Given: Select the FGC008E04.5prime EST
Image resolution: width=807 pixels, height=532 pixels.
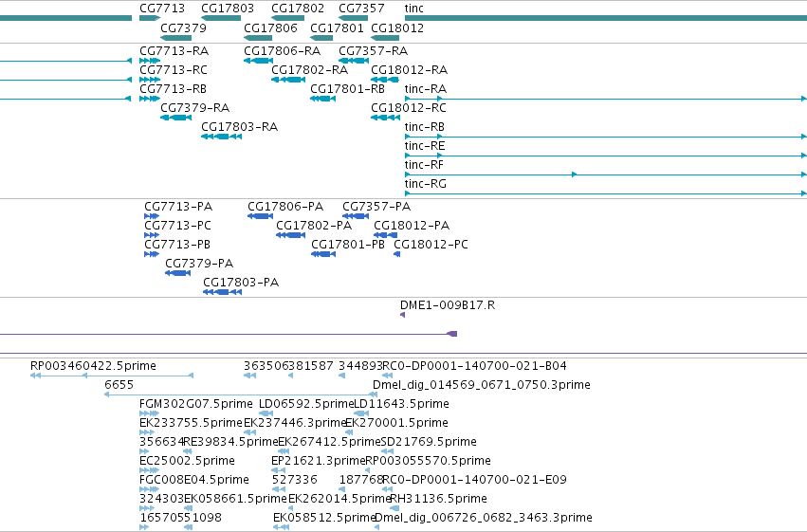Looking at the screenshot, I should tap(194, 480).
